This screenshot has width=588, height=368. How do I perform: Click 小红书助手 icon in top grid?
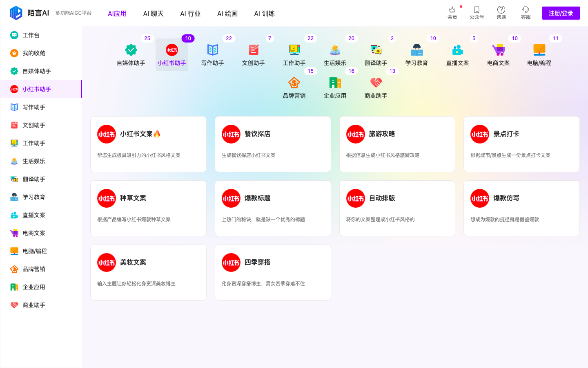point(172,50)
